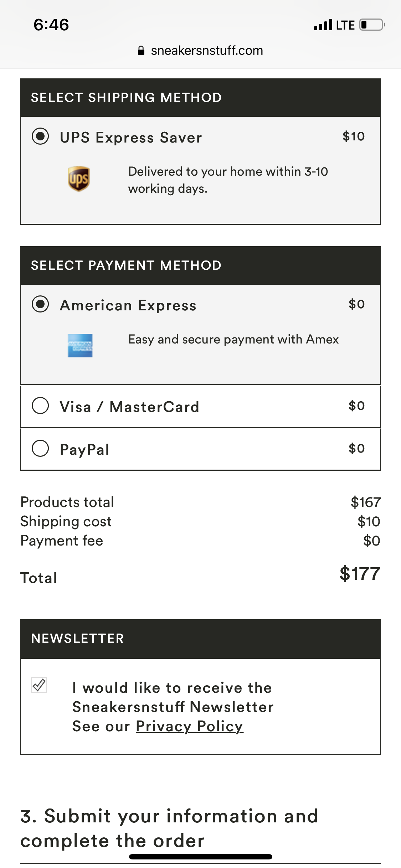
Task: Tap the home indicator bar
Action: click(200, 857)
